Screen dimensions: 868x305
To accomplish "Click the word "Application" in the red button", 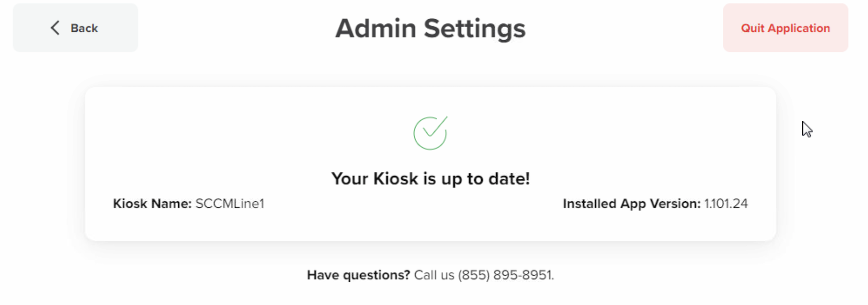I will (x=798, y=28).
